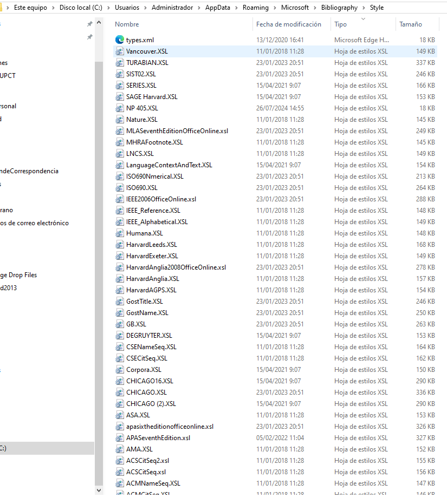Click the DEGRUYTER.XSL file icon

120,336
